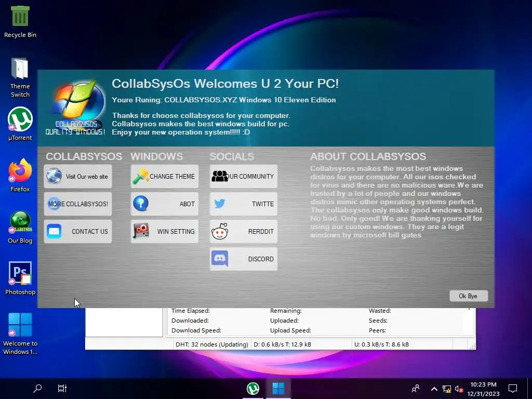532x399 pixels.
Task: Open the Our Blog desktop shortcut
Action: pyautogui.click(x=20, y=228)
